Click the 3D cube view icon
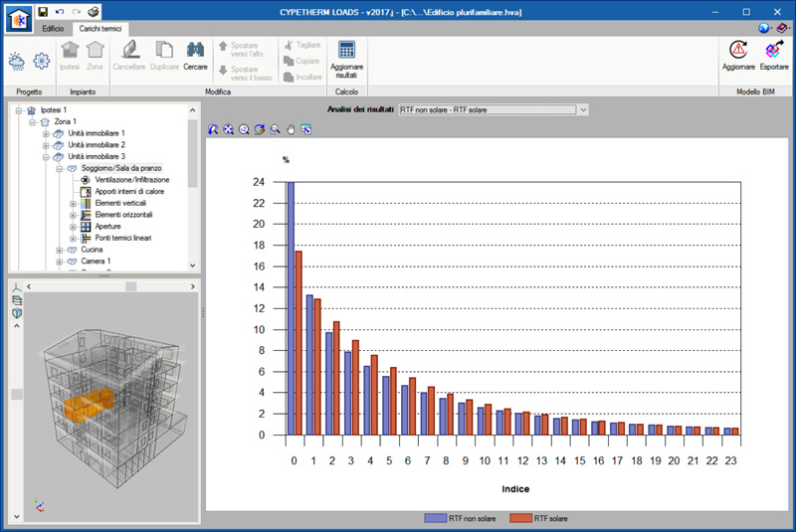The height and width of the screenshot is (532, 796). [x=17, y=313]
